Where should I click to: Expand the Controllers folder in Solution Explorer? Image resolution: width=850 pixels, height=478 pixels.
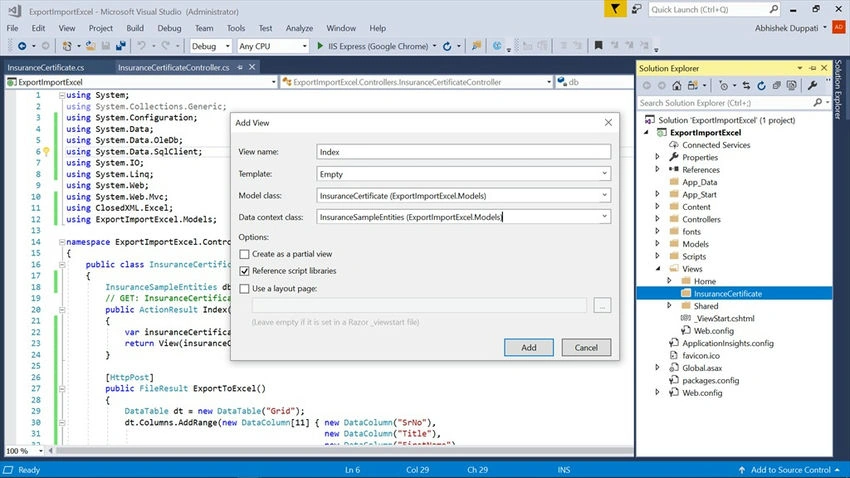pos(658,219)
